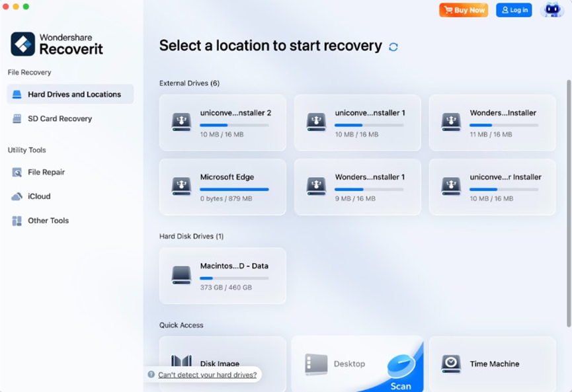Open Other Tools in the sidebar

coord(48,221)
